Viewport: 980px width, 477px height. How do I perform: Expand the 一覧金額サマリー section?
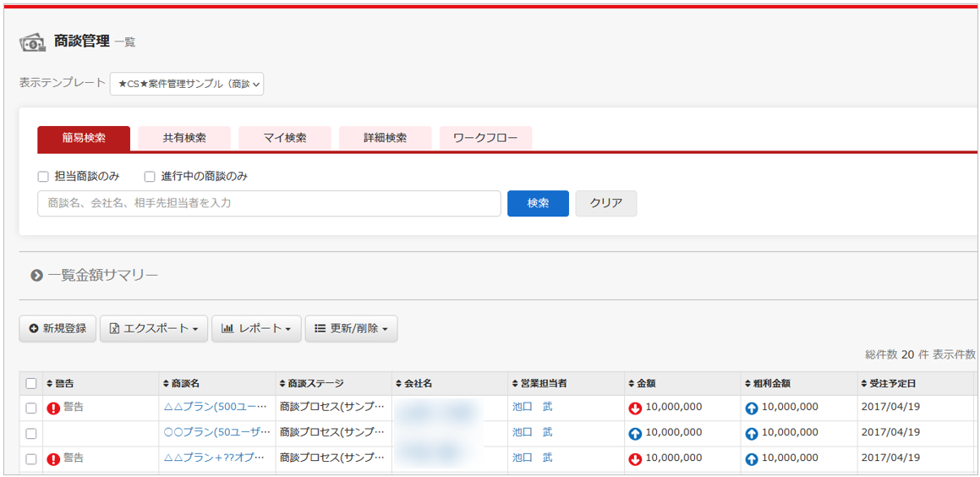click(37, 275)
